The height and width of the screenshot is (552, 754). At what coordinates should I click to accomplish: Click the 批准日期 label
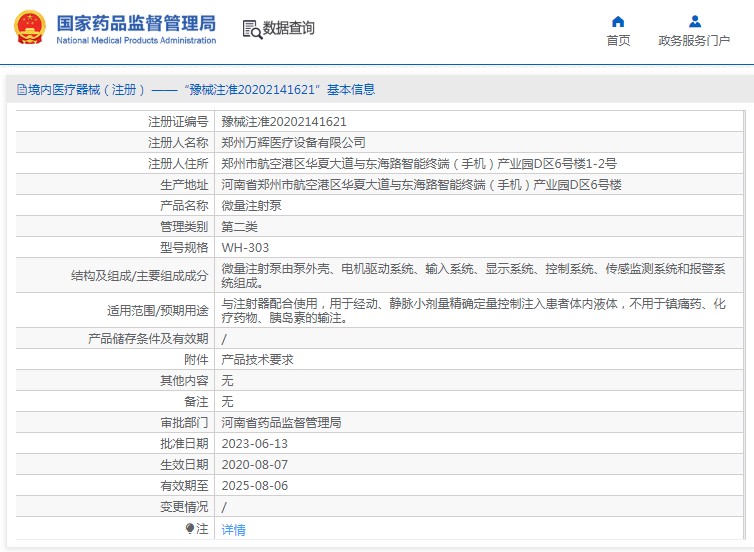(184, 444)
